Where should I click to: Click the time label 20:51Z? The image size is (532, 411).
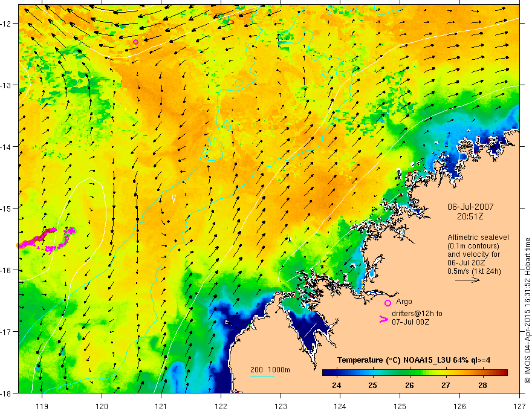(470, 216)
